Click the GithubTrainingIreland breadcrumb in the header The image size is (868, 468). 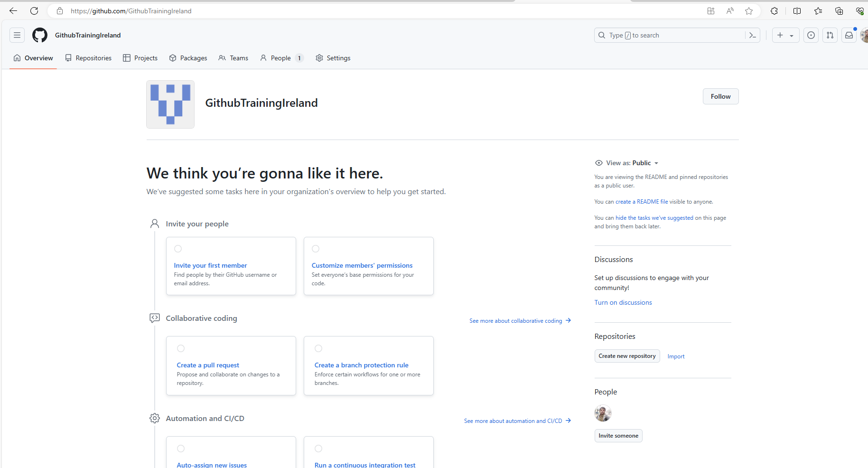click(x=88, y=35)
